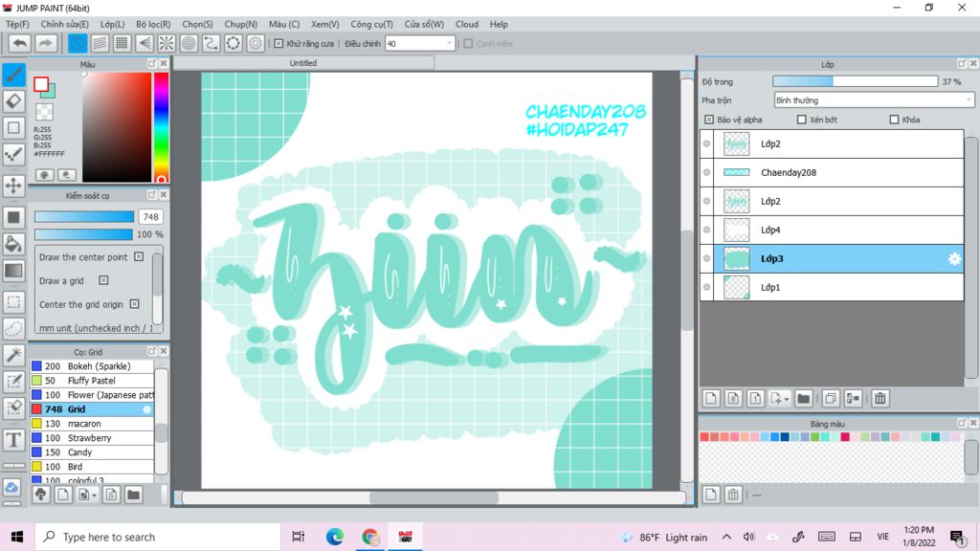Toggle visibility of Lớp4 layer
Image resolution: width=980 pixels, height=551 pixels.
[707, 230]
